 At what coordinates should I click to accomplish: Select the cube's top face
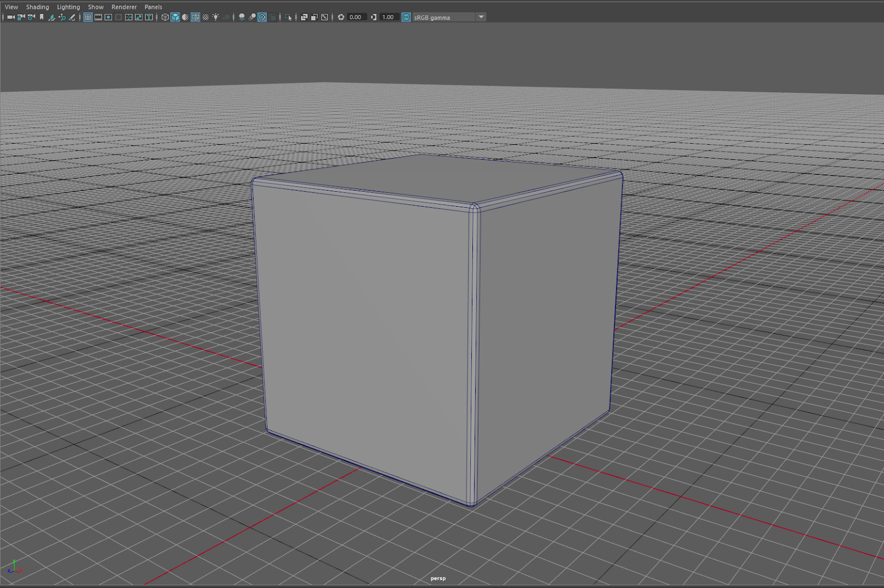[436, 178]
